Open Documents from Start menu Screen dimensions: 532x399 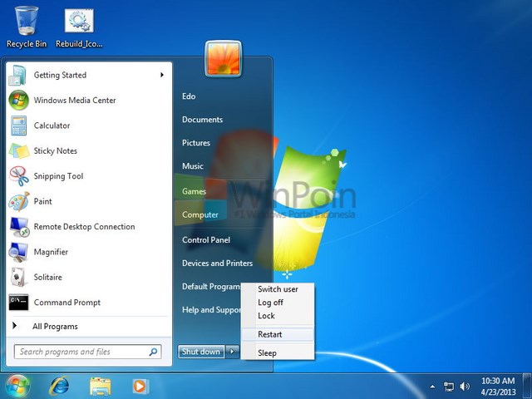point(202,120)
